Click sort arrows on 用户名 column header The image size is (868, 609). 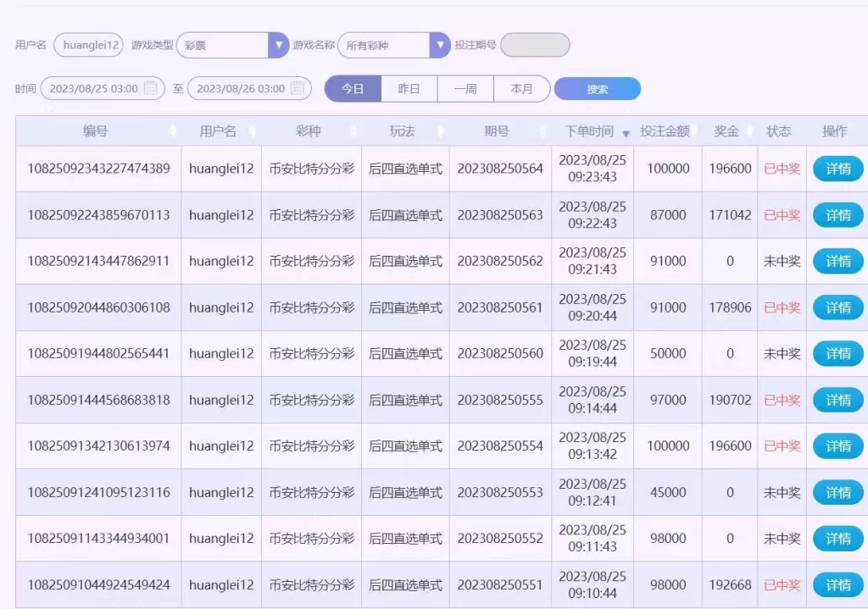(x=252, y=131)
